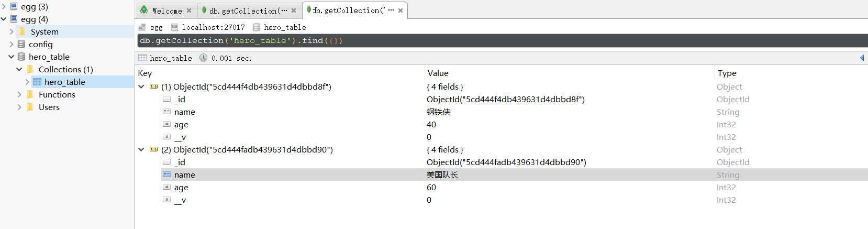
Task: Click the value 美国队长
Action: click(442, 175)
